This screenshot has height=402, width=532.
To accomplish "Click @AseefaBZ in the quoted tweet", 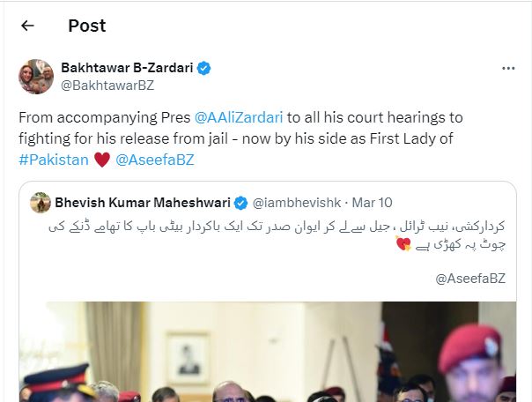I will point(470,279).
